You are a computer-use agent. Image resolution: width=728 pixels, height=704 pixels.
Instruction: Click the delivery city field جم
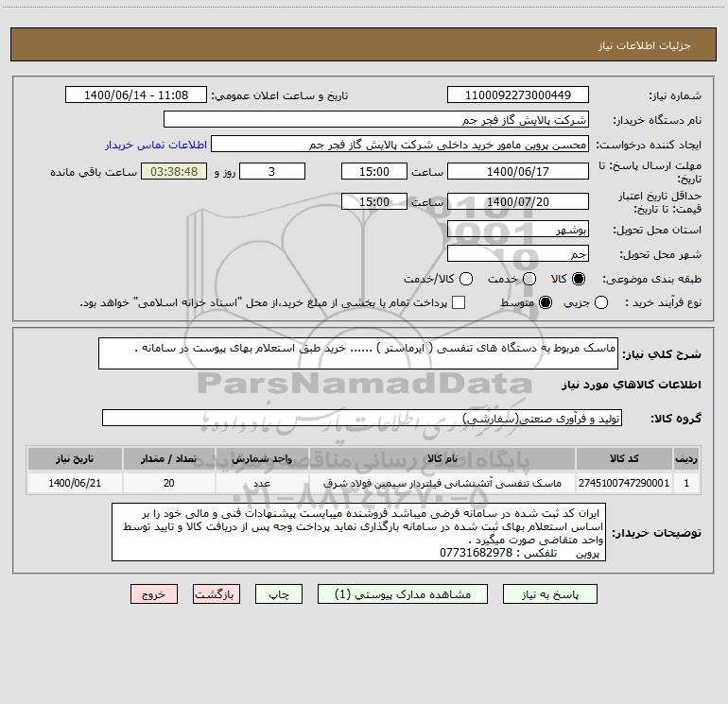tap(518, 253)
